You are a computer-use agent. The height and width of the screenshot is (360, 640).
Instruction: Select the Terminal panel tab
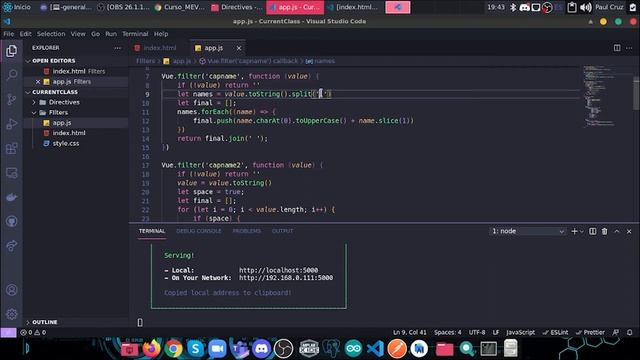pyautogui.click(x=152, y=231)
